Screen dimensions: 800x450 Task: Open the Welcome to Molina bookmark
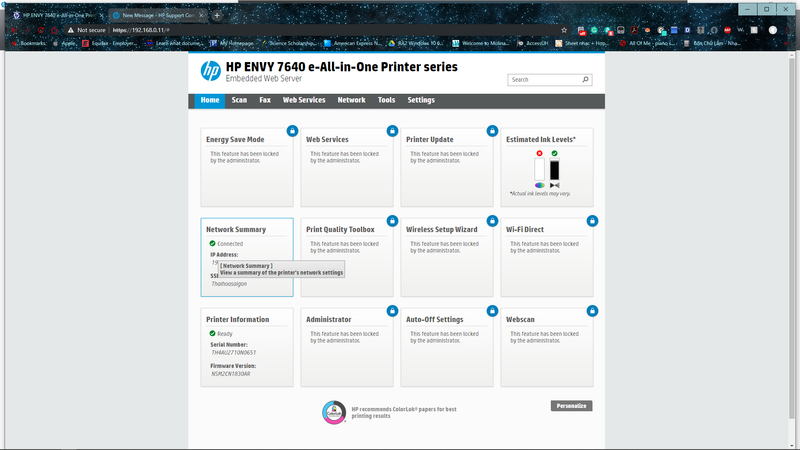[481, 43]
